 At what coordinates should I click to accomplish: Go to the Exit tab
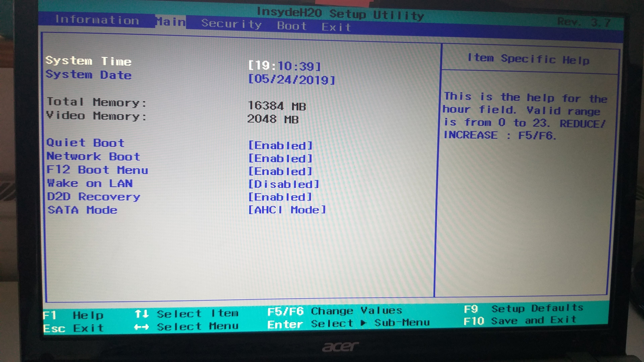coord(336,27)
